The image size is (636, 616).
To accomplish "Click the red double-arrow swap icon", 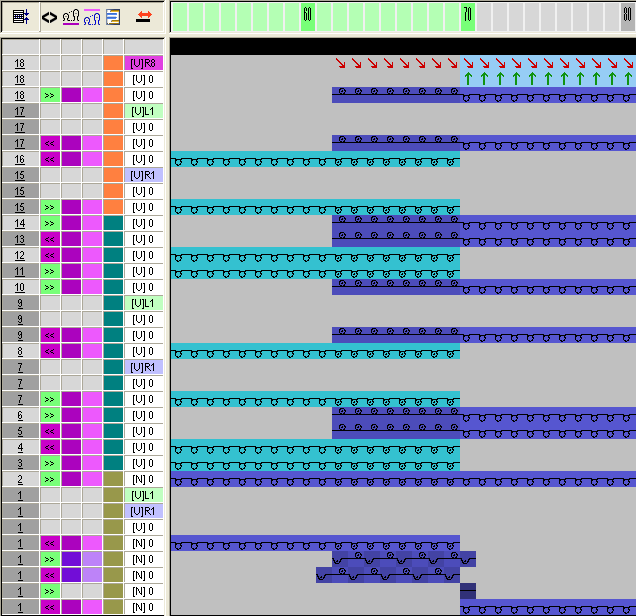I will pyautogui.click(x=143, y=17).
